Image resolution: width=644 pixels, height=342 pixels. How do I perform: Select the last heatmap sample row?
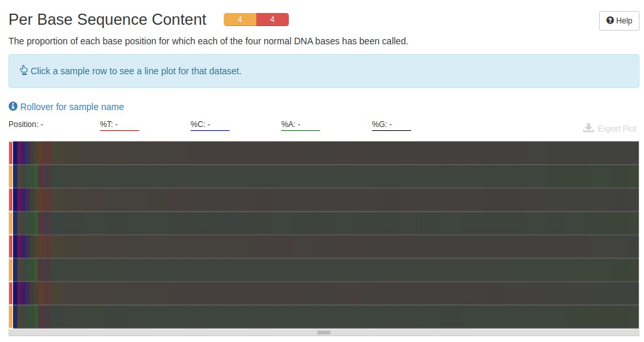(x=324, y=317)
